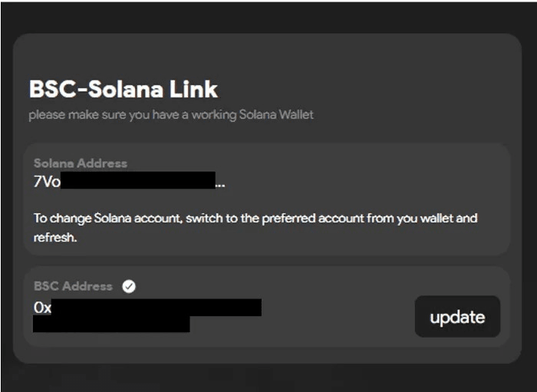Click the Solana Address label
The height and width of the screenshot is (392, 537).
click(81, 163)
